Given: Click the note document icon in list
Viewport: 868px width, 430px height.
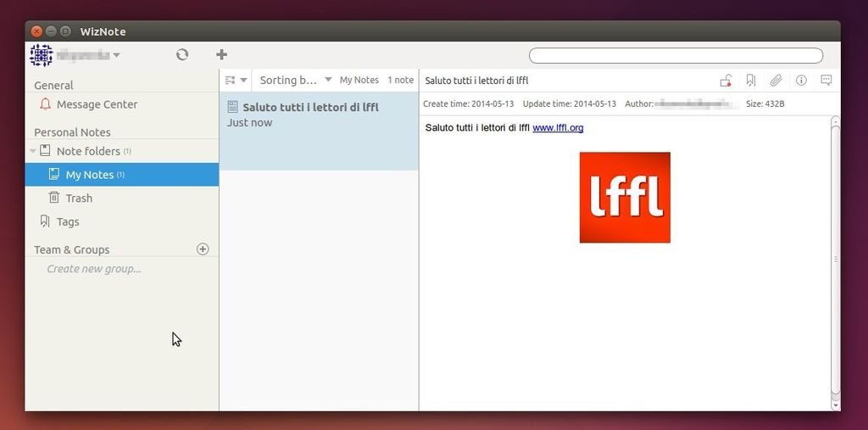Looking at the screenshot, I should 232,107.
